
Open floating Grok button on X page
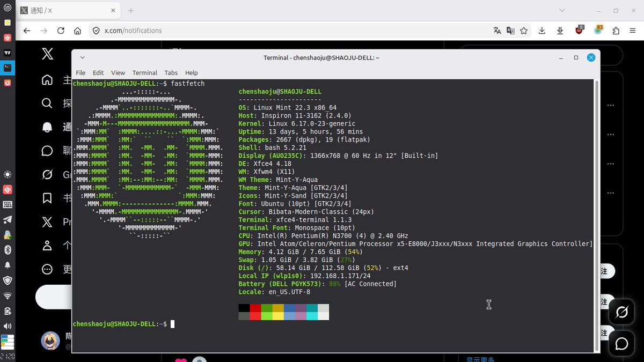[x=622, y=312]
